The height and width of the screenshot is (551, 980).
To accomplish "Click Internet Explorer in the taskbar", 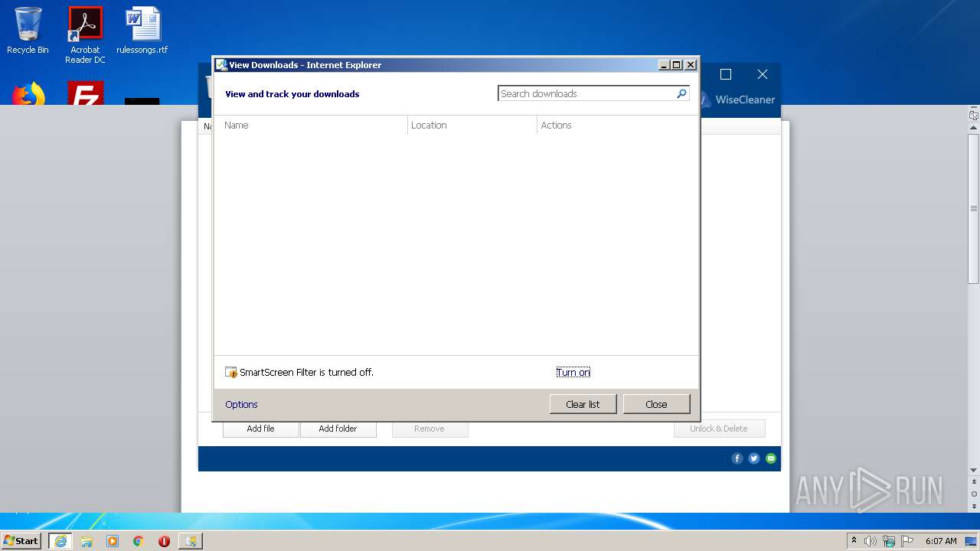I will [60, 541].
